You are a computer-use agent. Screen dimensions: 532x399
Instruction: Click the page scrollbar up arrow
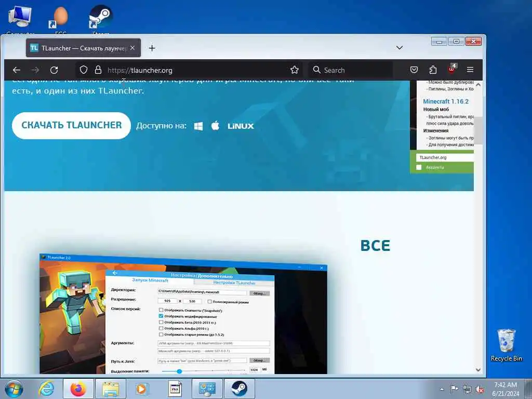[478, 85]
